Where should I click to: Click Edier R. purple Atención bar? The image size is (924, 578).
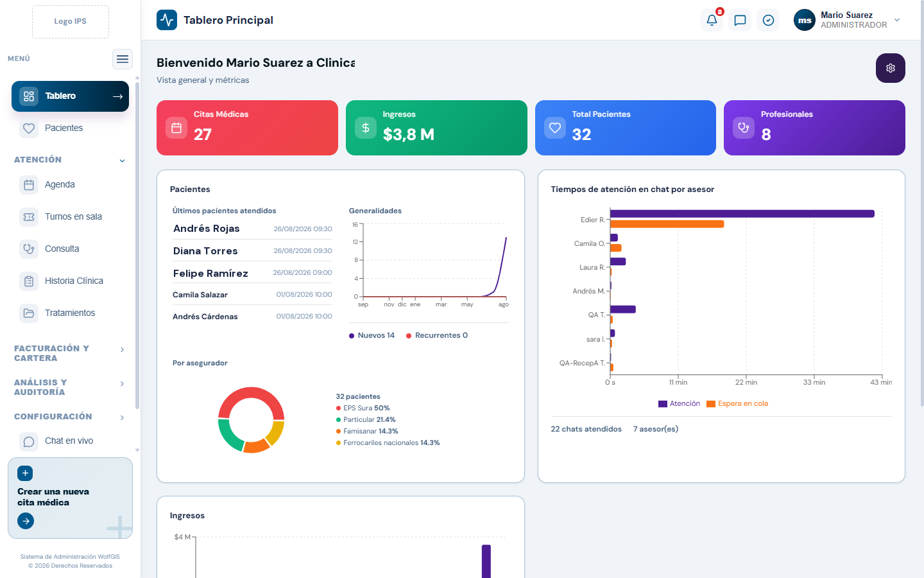(742, 214)
